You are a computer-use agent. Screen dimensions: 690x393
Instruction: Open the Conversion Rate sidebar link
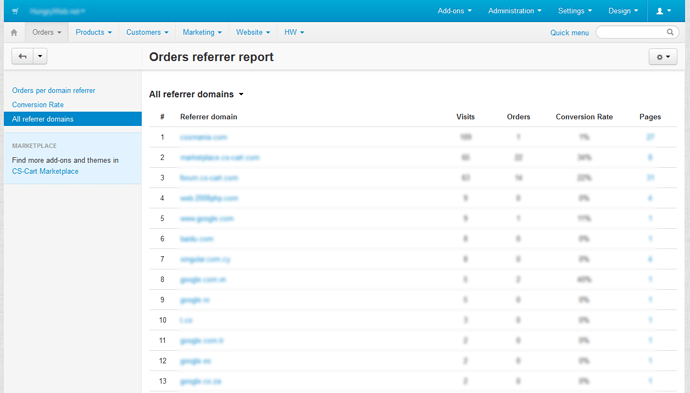click(x=38, y=105)
